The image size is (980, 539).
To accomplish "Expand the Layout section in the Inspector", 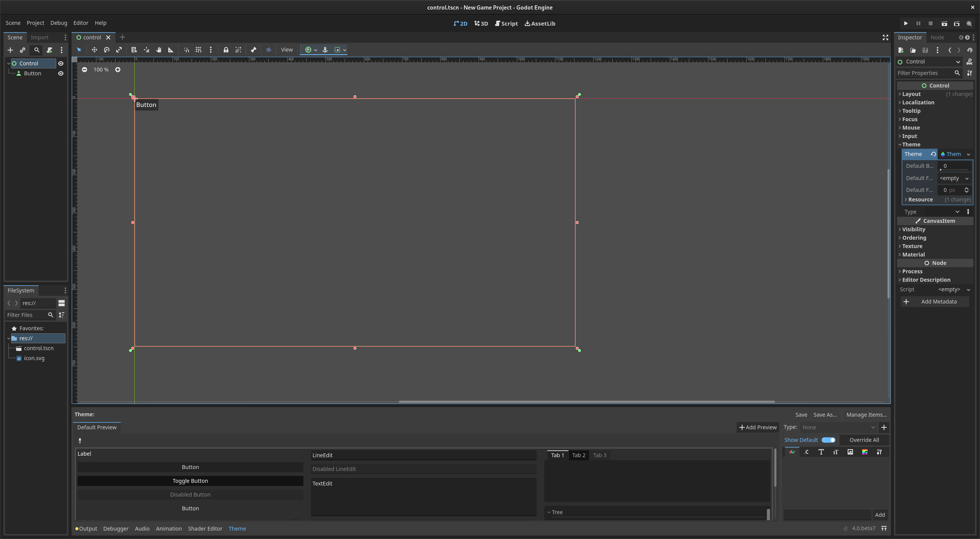I will point(911,94).
